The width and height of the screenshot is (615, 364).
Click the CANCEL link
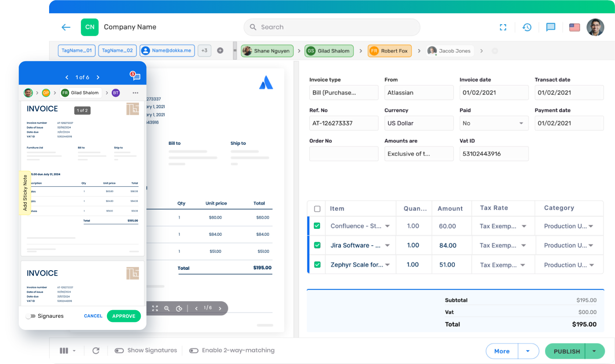coord(93,316)
